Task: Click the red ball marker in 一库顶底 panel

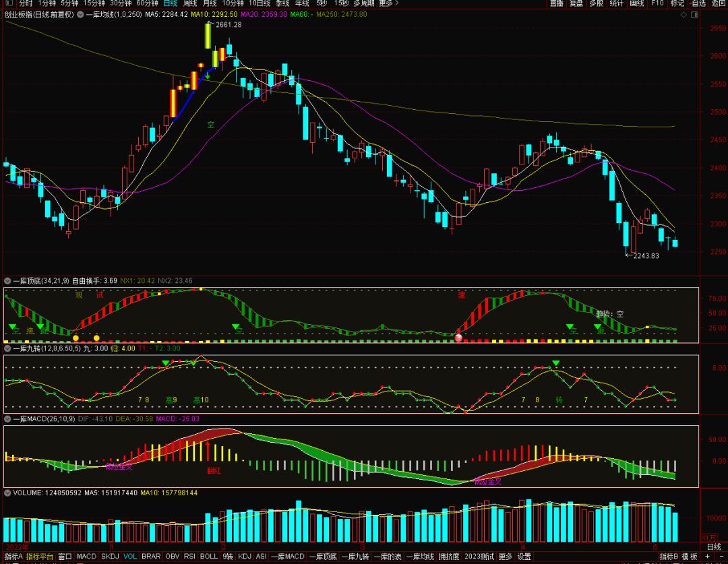Action: 459,338
